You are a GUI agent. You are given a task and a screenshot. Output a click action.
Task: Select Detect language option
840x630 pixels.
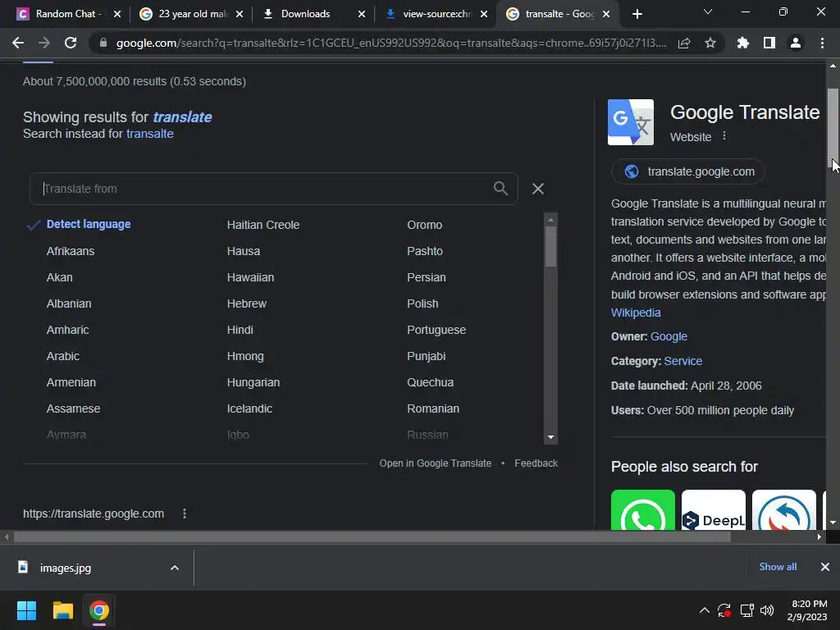coord(89,224)
